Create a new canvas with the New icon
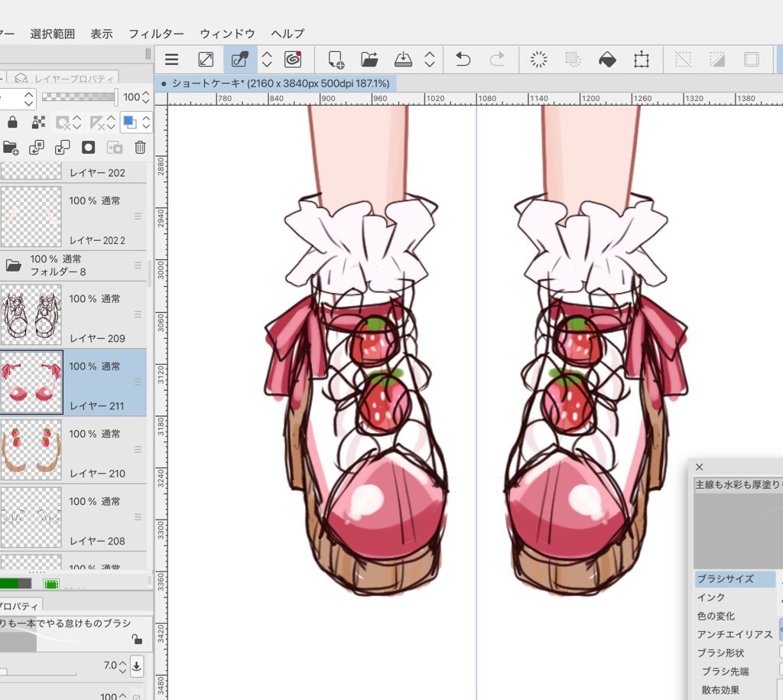This screenshot has height=700, width=783. pyautogui.click(x=335, y=60)
